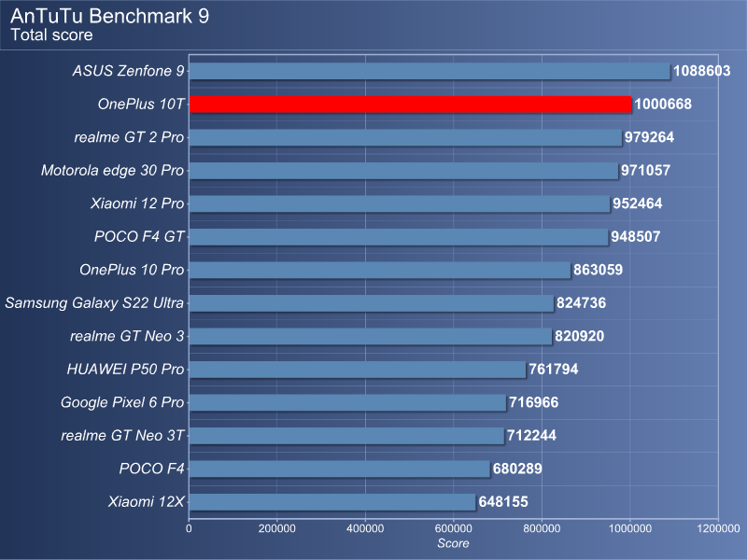Select the 'OnePlus 10 Pro' label
747x560 pixels.
coord(132,270)
